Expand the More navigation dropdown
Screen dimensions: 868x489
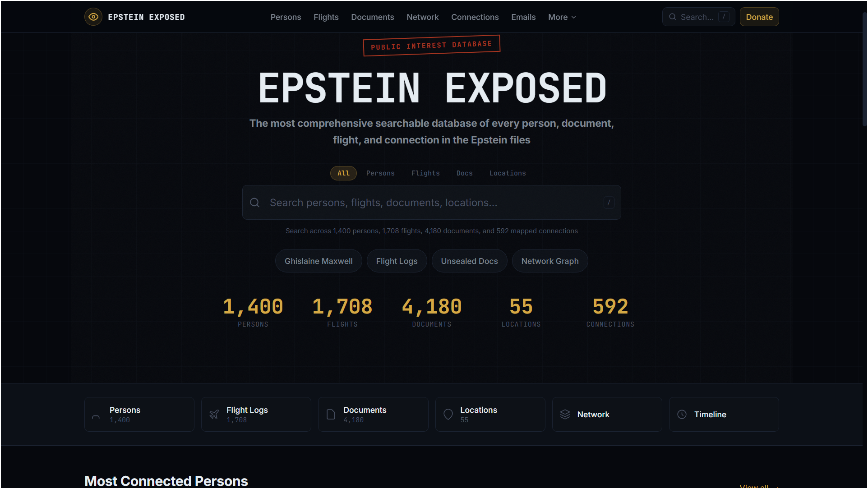pos(562,17)
